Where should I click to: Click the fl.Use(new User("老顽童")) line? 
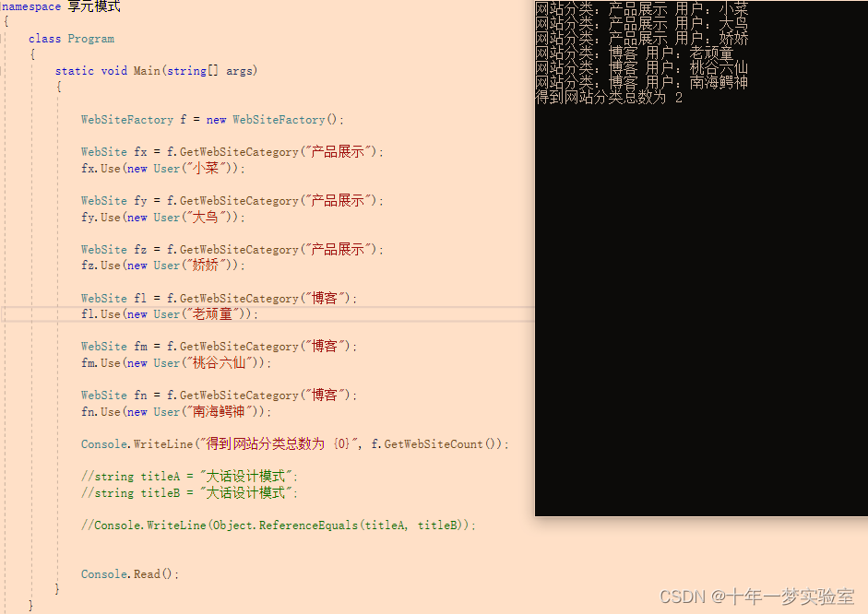coord(170,314)
